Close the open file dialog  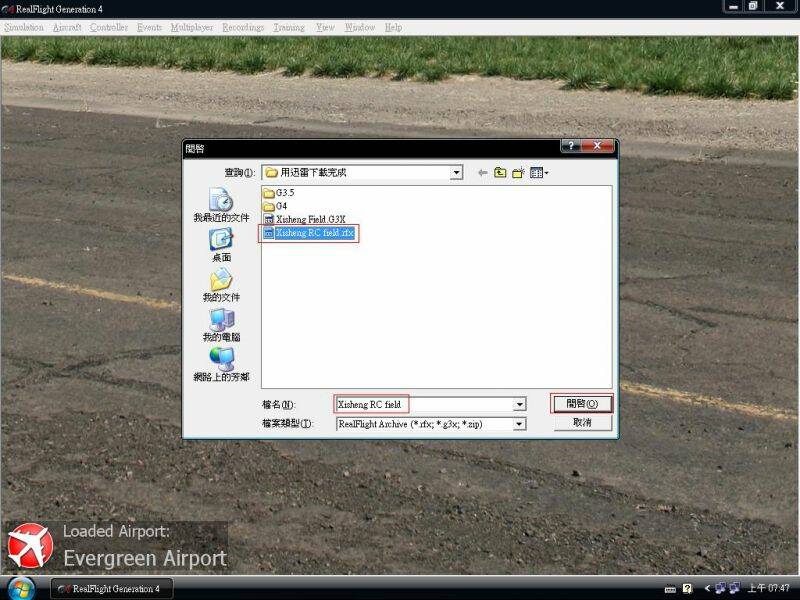(x=597, y=146)
